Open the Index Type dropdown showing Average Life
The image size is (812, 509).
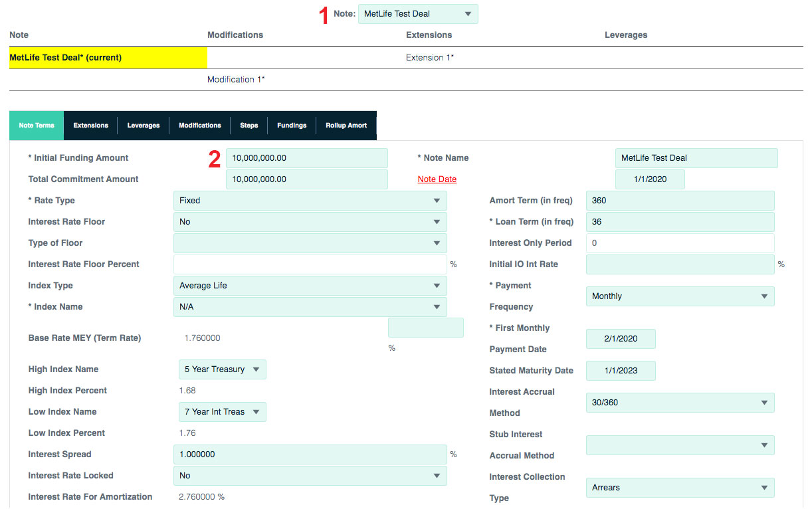310,286
